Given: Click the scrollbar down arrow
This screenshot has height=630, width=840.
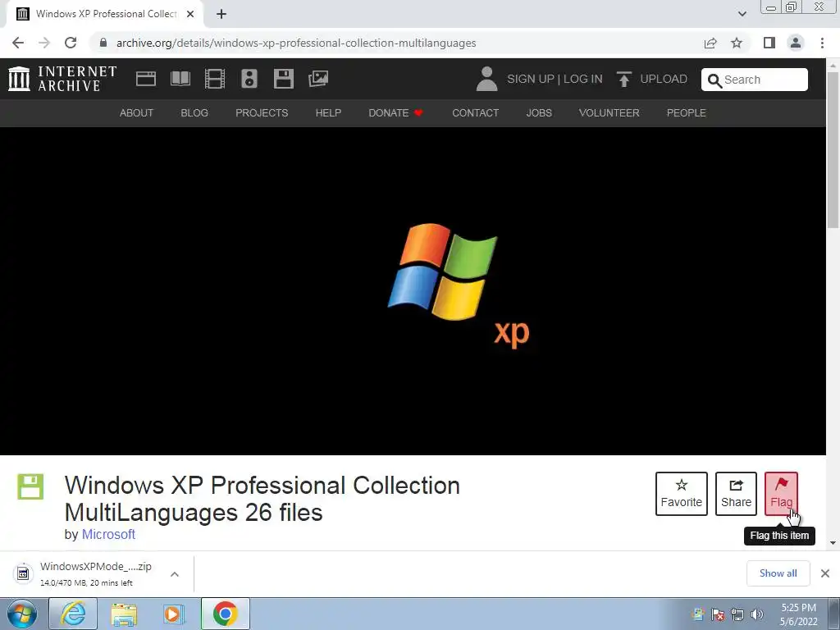Looking at the screenshot, I should pyautogui.click(x=833, y=543).
